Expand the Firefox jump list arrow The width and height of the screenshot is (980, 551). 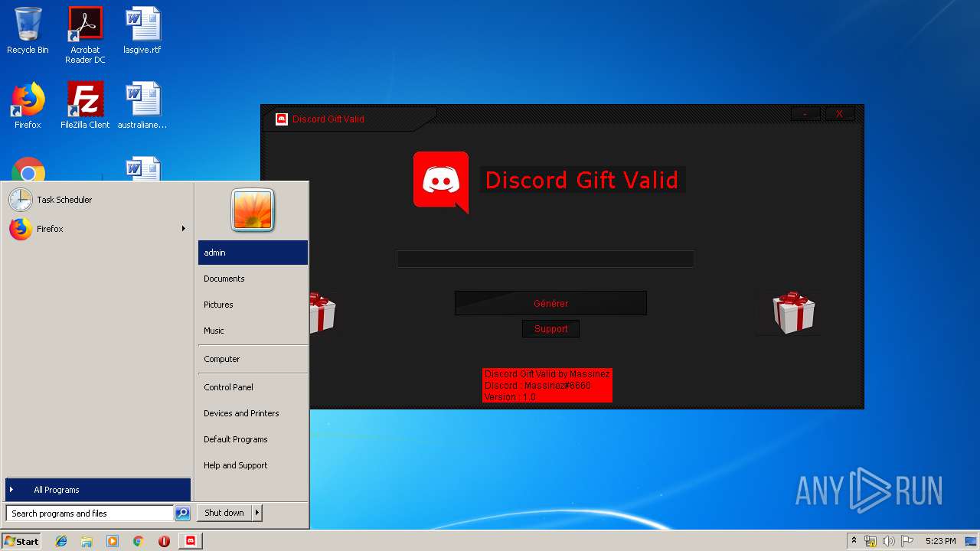coord(184,229)
